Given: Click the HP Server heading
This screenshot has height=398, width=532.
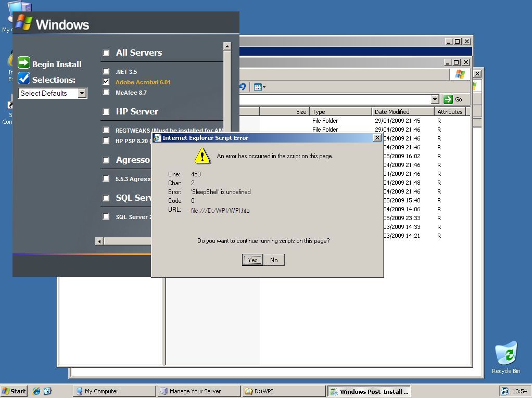Looking at the screenshot, I should tap(137, 111).
